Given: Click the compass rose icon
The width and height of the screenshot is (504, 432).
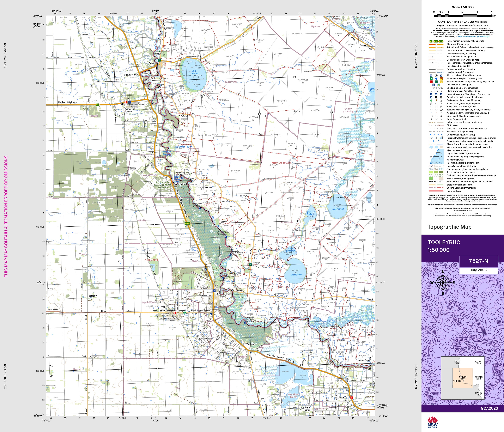Looking at the screenshot, I should click(x=443, y=283).
